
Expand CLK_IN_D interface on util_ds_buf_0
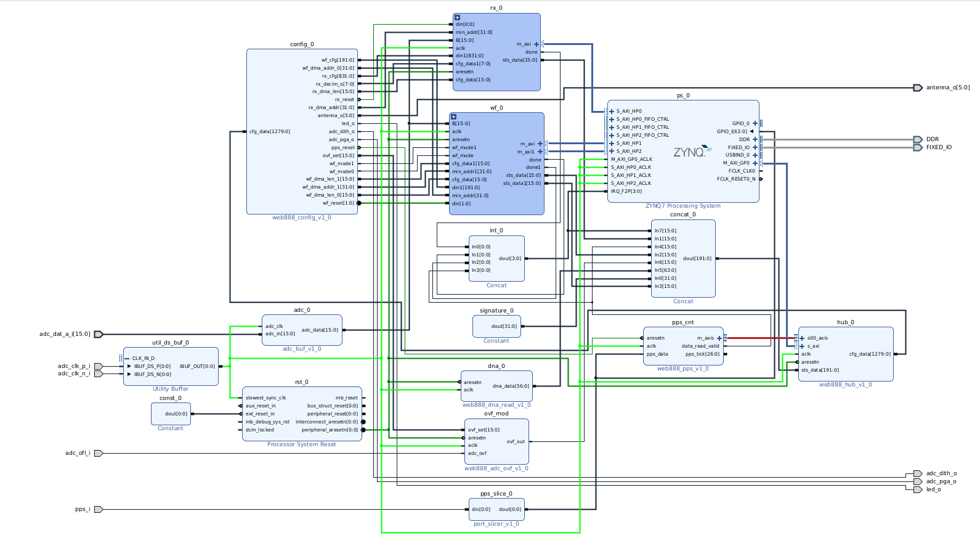coord(126,358)
